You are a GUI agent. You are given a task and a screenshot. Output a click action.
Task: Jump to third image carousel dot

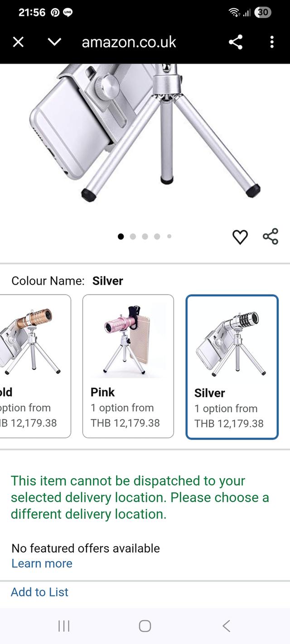tap(145, 236)
